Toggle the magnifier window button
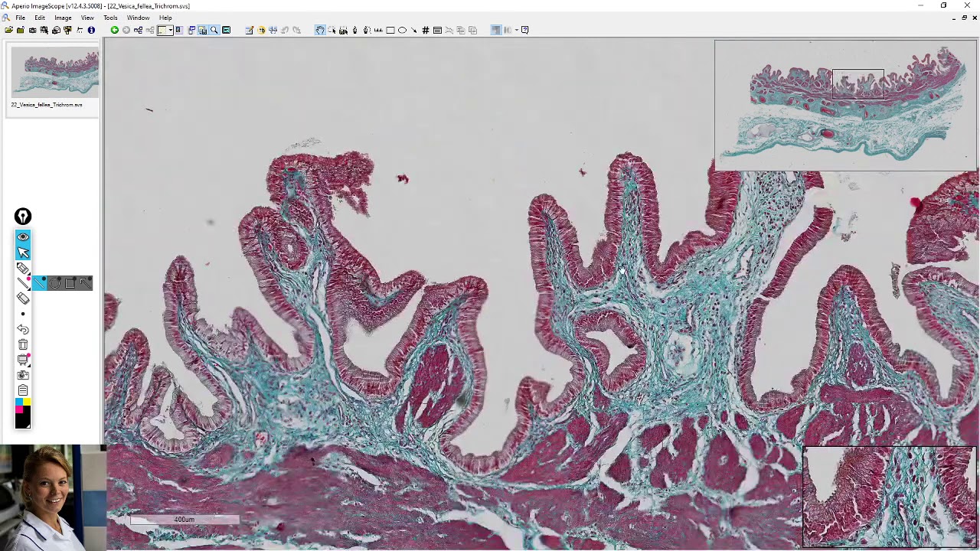980x551 pixels. tap(214, 30)
